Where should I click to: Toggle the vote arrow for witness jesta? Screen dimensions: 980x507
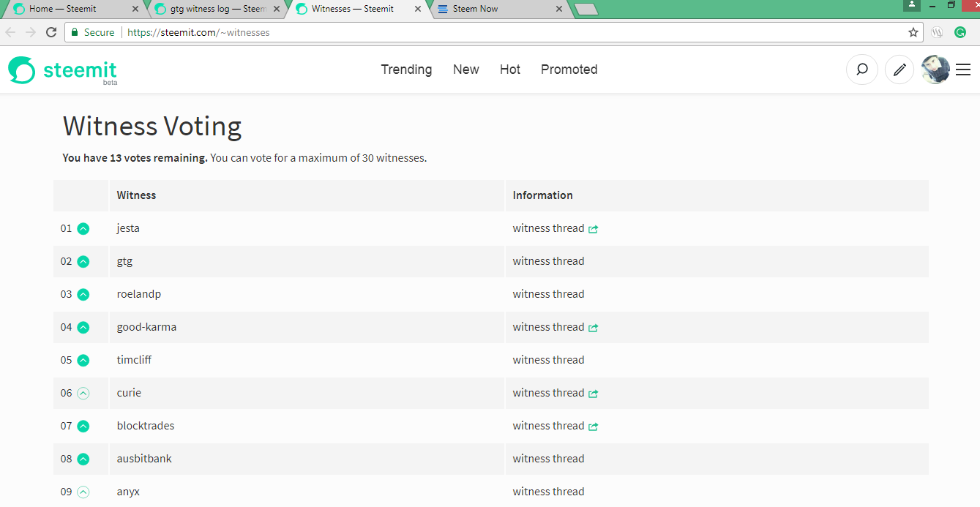83,228
